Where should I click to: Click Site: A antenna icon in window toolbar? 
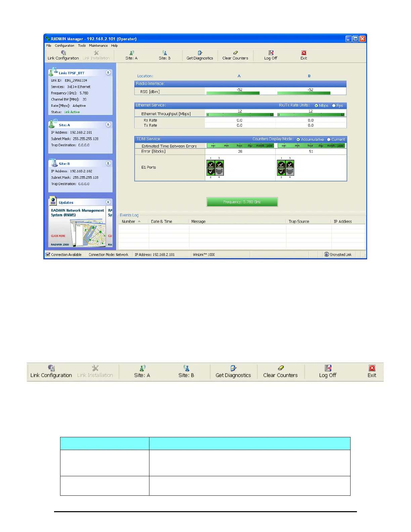coord(132,53)
